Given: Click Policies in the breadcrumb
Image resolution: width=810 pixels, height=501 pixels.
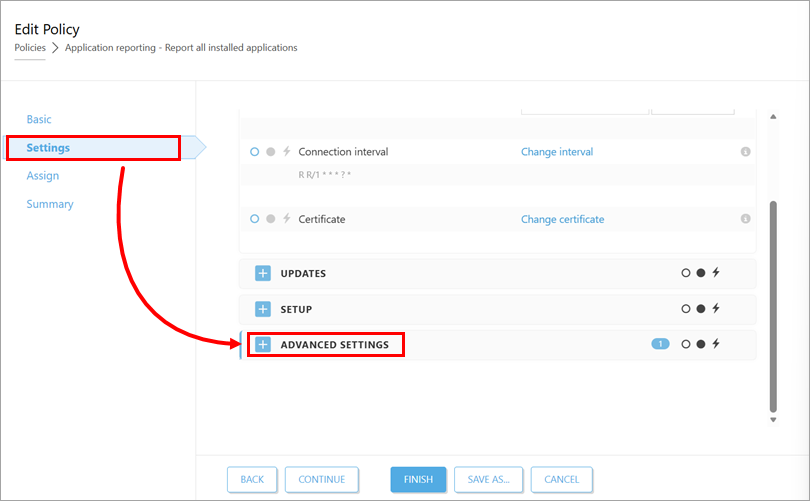Looking at the screenshot, I should coord(30,47).
